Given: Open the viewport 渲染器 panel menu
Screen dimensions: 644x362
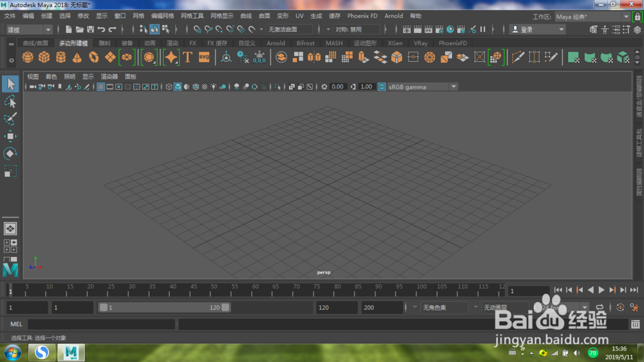Looking at the screenshot, I should point(109,77).
